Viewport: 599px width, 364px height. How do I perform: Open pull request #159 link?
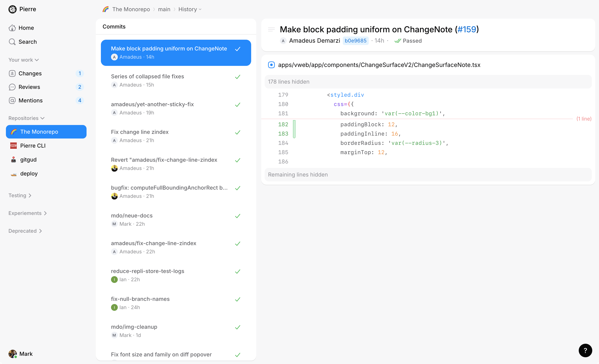coord(466,29)
